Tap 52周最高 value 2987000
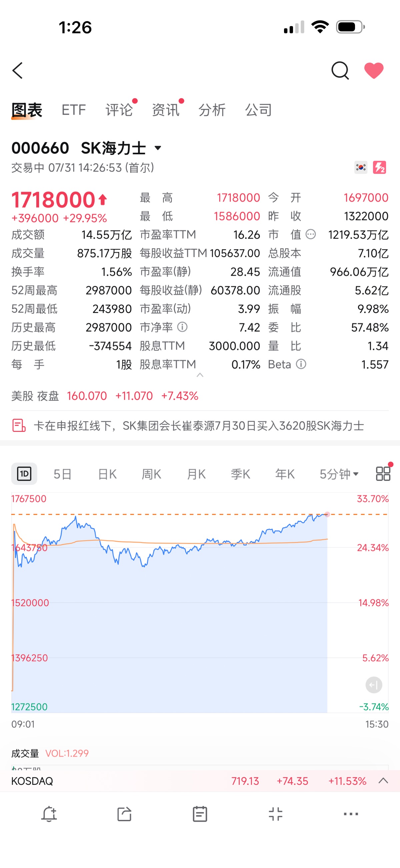 point(108,290)
